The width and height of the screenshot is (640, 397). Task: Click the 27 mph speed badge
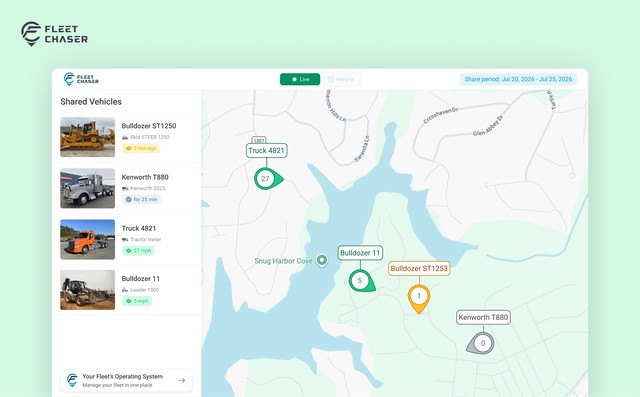coord(138,251)
